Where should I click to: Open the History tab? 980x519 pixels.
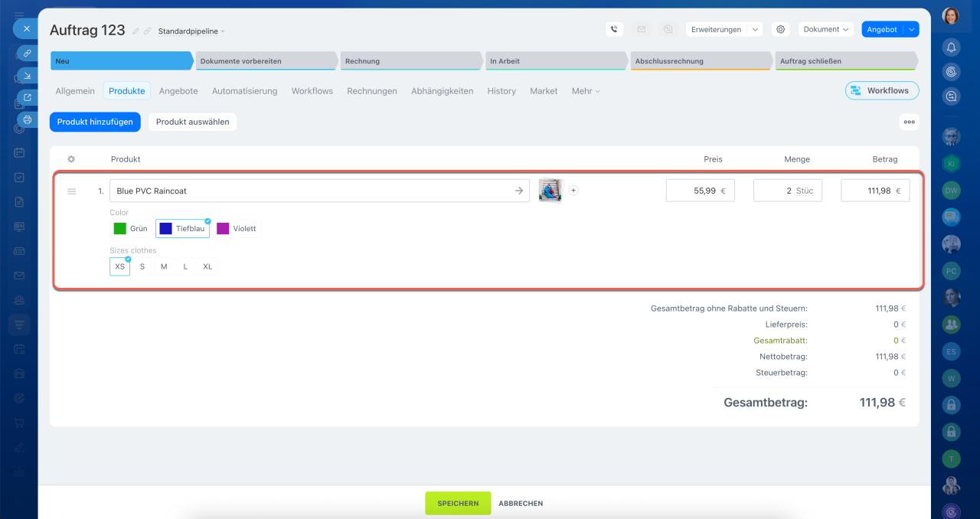click(x=501, y=91)
